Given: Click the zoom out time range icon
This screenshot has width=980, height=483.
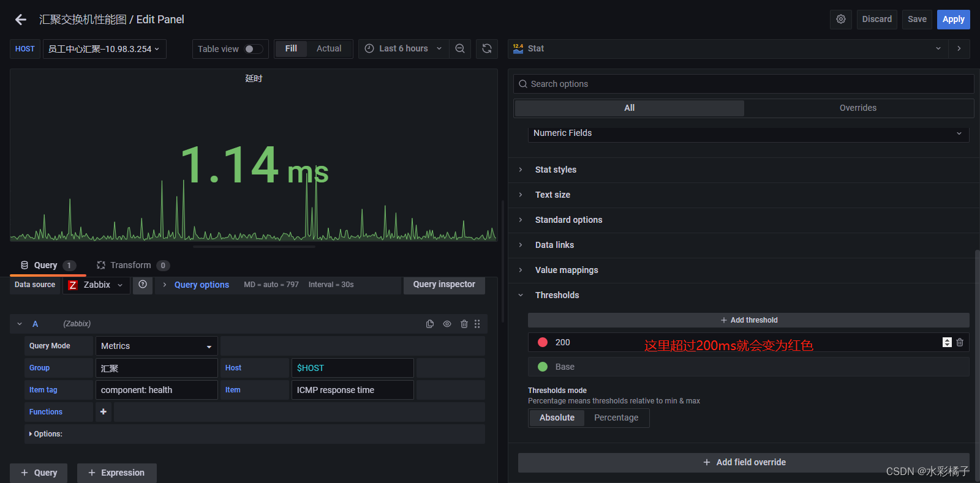Looking at the screenshot, I should point(460,49).
